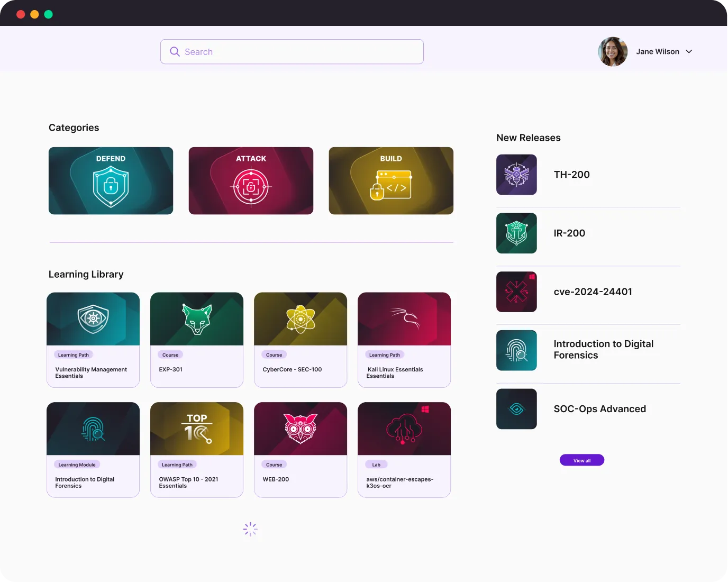Open the SOC-Ops Advanced release title
This screenshot has width=728, height=582.
coord(599,409)
